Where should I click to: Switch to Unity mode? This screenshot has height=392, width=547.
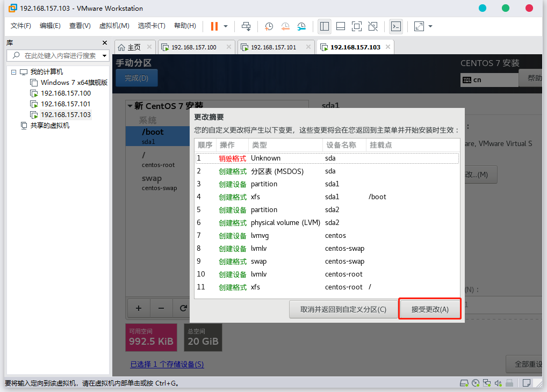click(x=373, y=26)
